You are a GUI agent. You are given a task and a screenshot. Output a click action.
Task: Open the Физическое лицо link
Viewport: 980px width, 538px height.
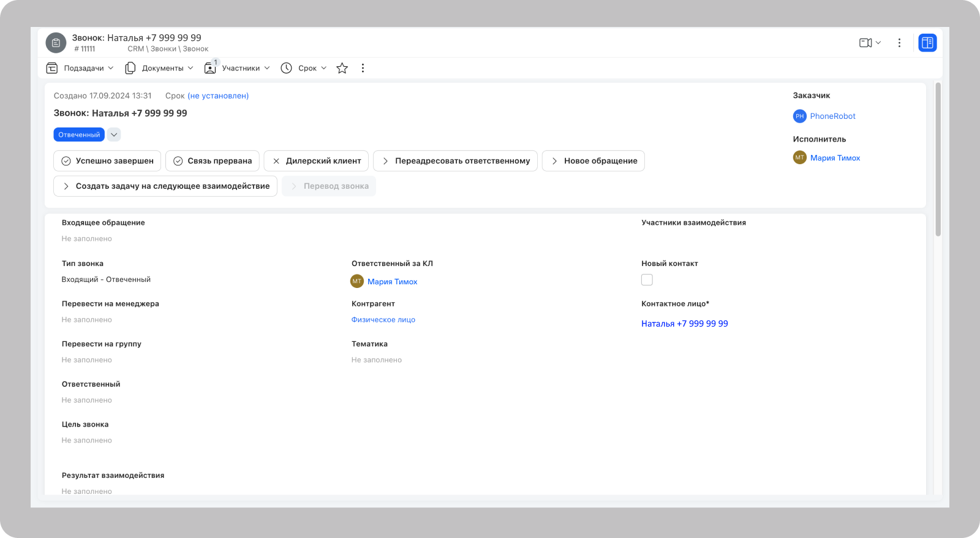click(383, 320)
